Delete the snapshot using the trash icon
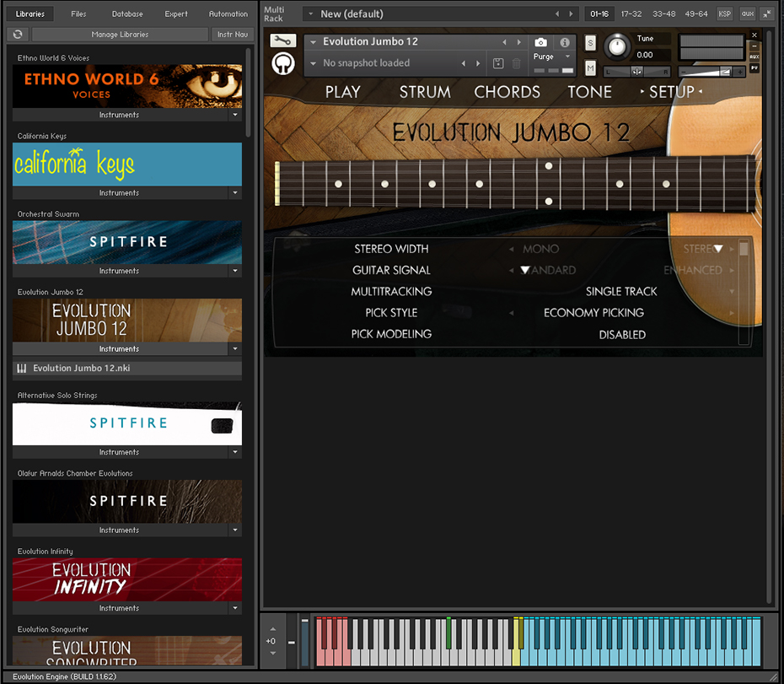Screen dimensions: 784x684 (x=517, y=63)
